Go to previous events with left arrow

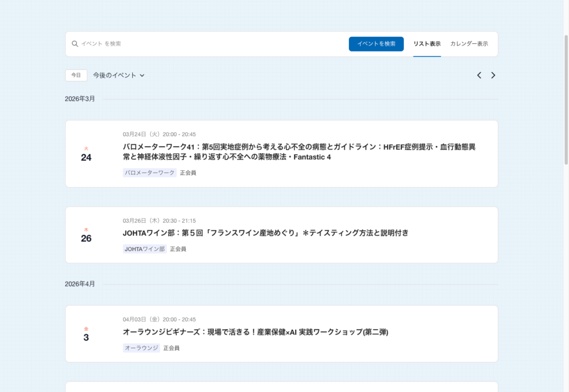[479, 76]
